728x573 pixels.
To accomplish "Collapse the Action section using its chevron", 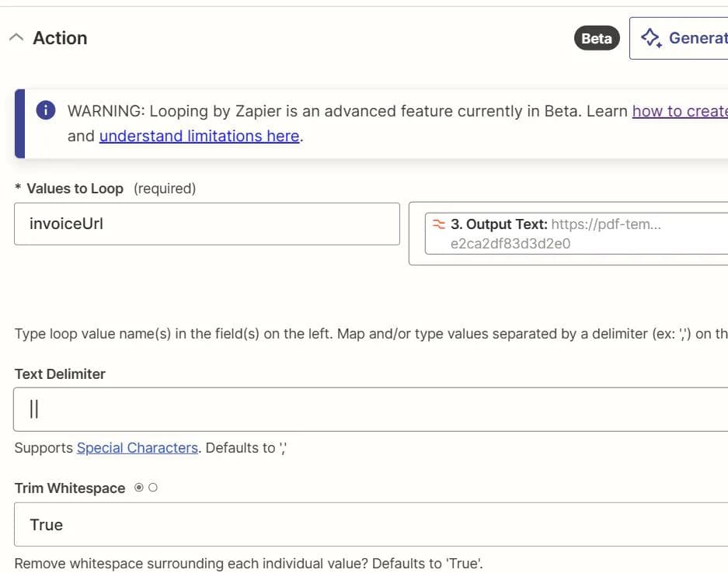I will pyautogui.click(x=17, y=37).
